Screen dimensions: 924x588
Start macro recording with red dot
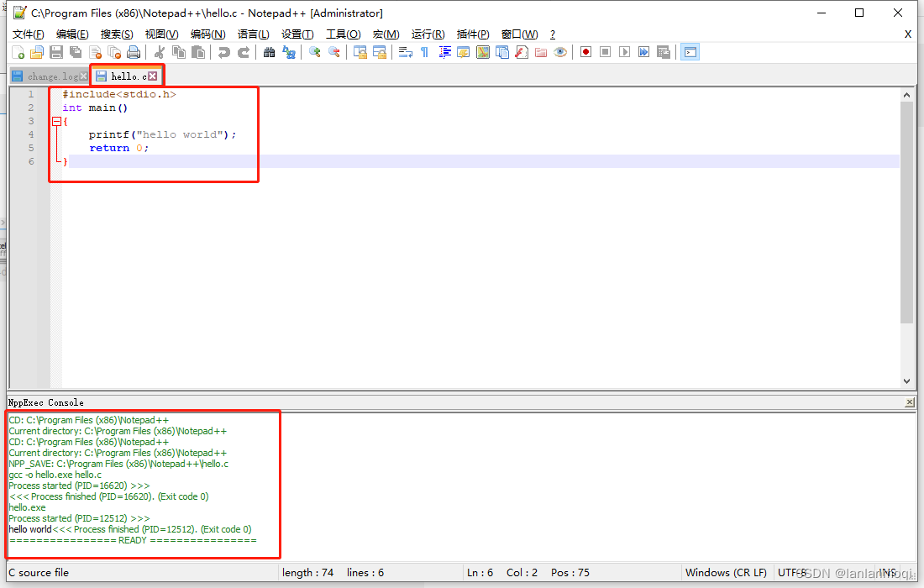(585, 52)
